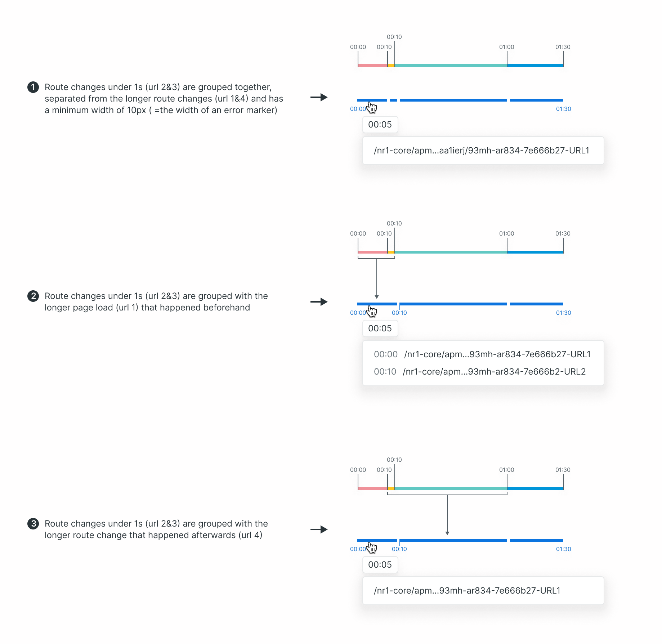Viewport: 662px width, 644px height.
Task: Click the small yellow segment in the middle color timeline
Action: click(391, 252)
